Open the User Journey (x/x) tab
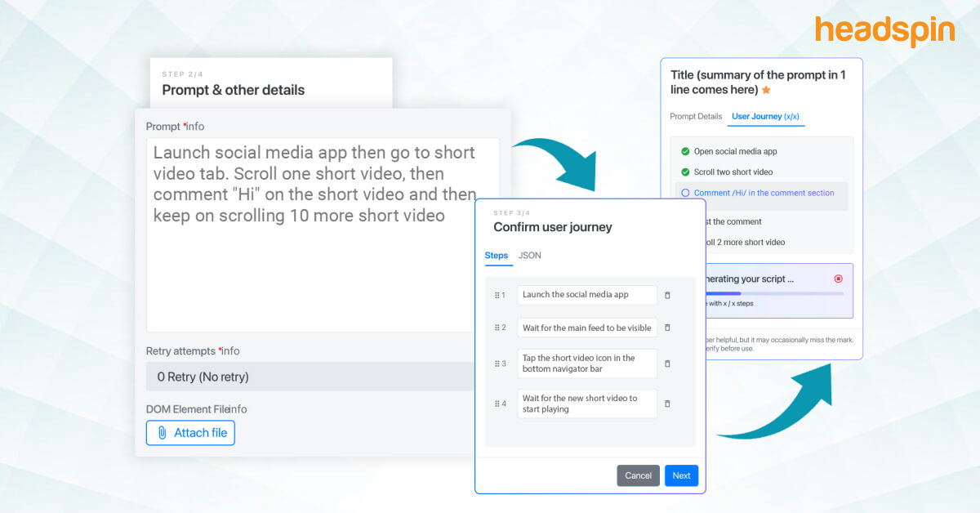This screenshot has height=513, width=980. point(765,117)
